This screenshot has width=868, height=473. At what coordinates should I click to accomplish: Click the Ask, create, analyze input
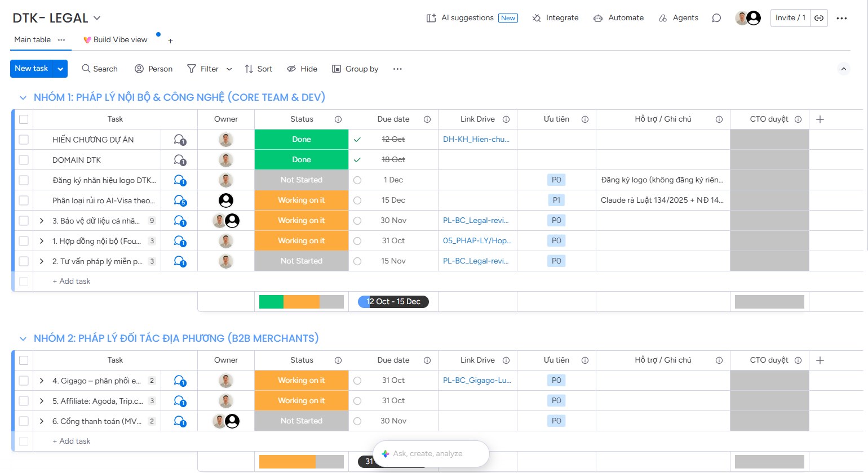pyautogui.click(x=431, y=454)
